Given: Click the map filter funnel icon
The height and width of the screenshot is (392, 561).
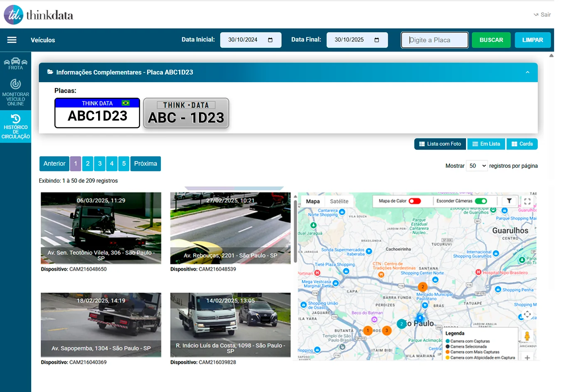Looking at the screenshot, I should click(x=509, y=201).
